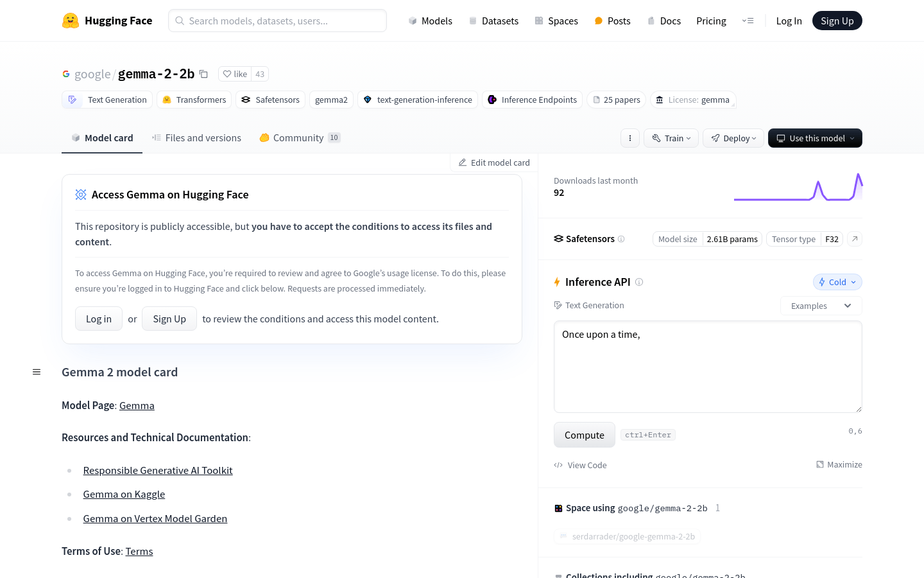Click the like count 43
This screenshot has height=578, width=924.
[260, 74]
